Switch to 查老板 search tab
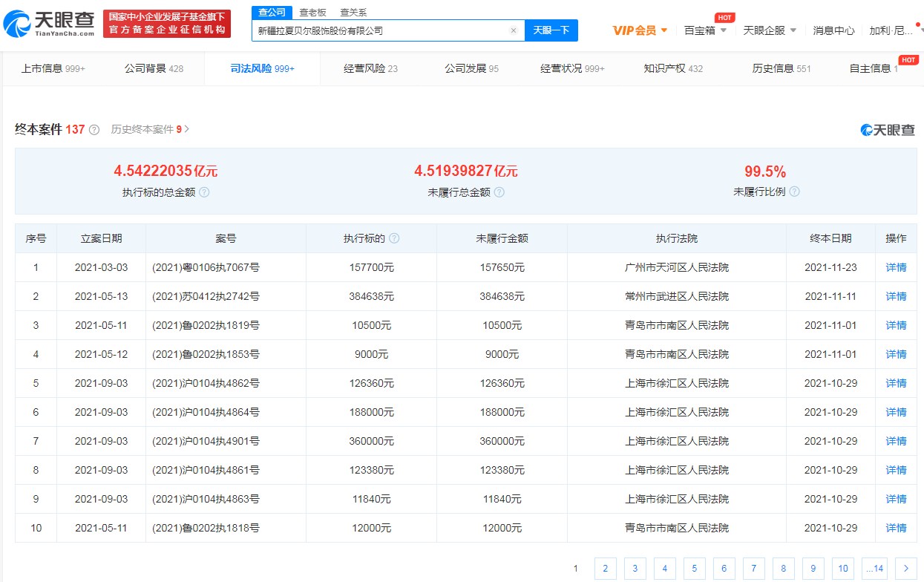Screen dimensions: 924x582 click(x=312, y=13)
